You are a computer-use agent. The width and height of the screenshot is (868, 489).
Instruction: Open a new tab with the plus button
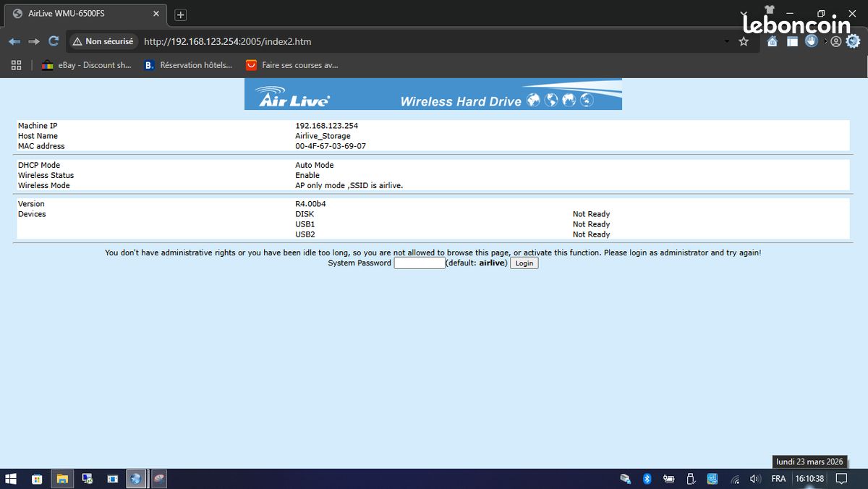point(181,14)
